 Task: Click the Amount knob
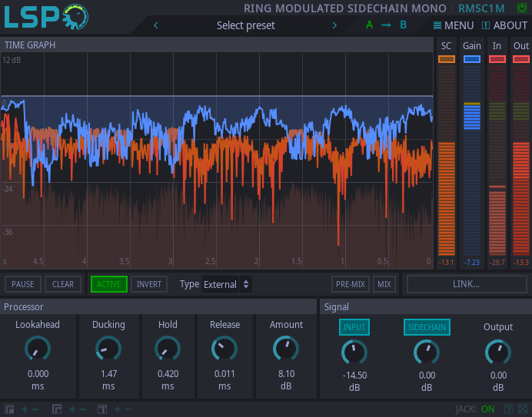point(286,349)
